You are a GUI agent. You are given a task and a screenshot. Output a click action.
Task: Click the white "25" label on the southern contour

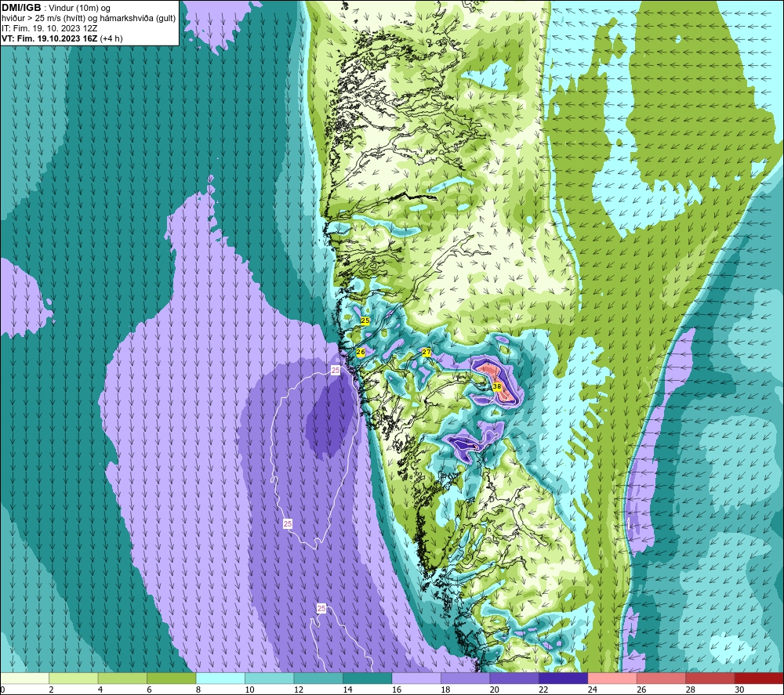click(x=321, y=609)
